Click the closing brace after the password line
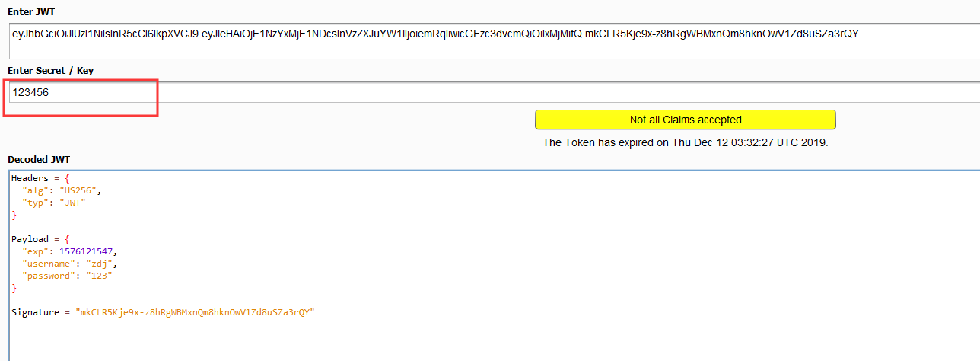This screenshot has height=361, width=980. coord(14,288)
